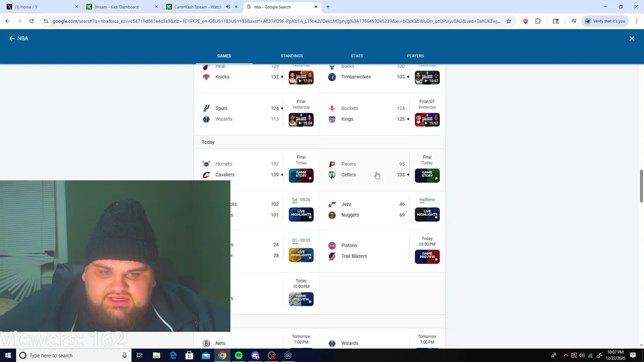Bookmark this page with the star
Viewport: 644px width, 362px height.
click(x=509, y=21)
